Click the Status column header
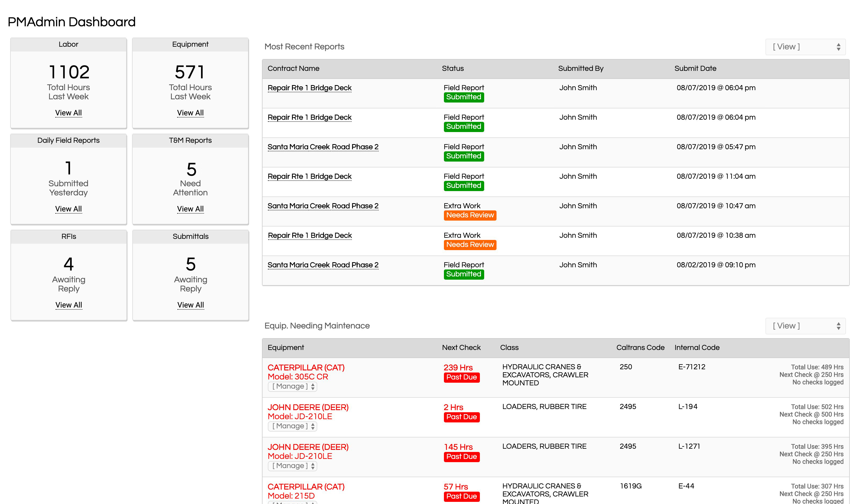The width and height of the screenshot is (861, 504). tap(453, 68)
